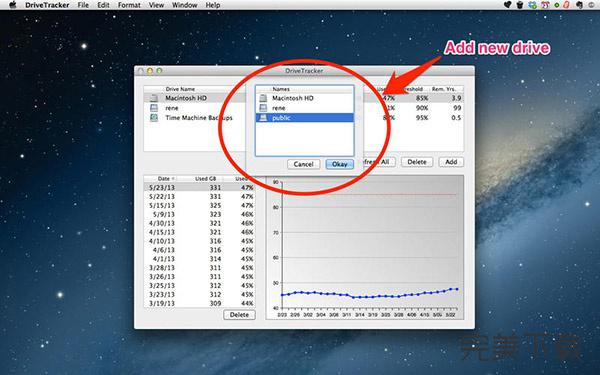
Task: Dismiss the dialog with Cancel
Action: (303, 164)
